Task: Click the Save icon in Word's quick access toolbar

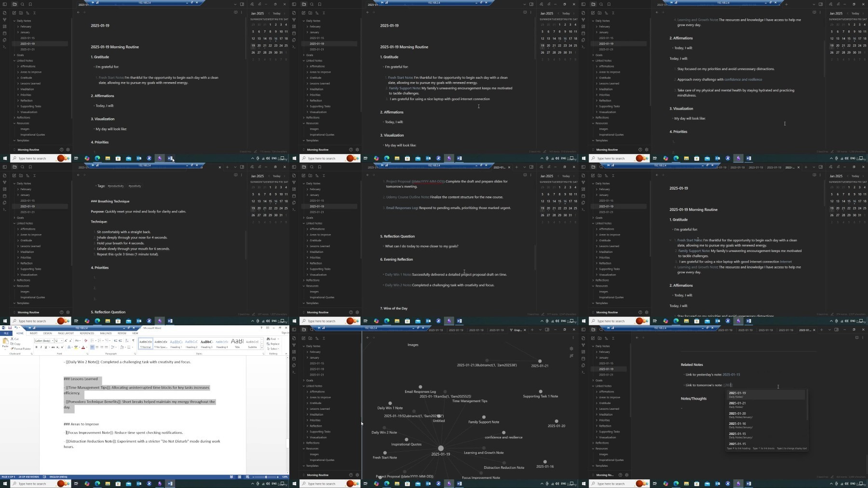Action: point(10,328)
